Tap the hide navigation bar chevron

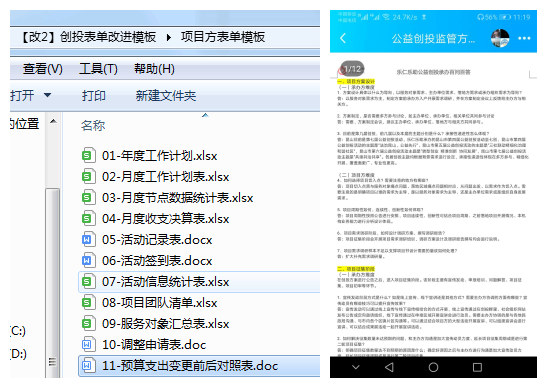click(x=355, y=367)
